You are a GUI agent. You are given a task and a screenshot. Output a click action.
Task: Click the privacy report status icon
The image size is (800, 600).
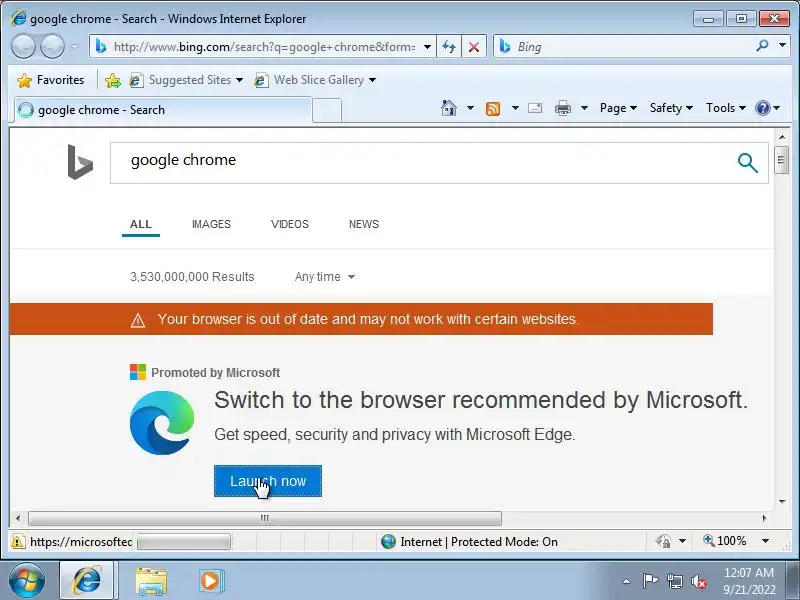663,541
